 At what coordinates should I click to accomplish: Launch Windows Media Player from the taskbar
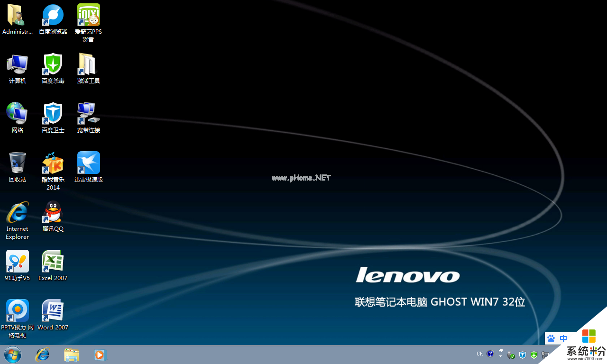pos(100,355)
